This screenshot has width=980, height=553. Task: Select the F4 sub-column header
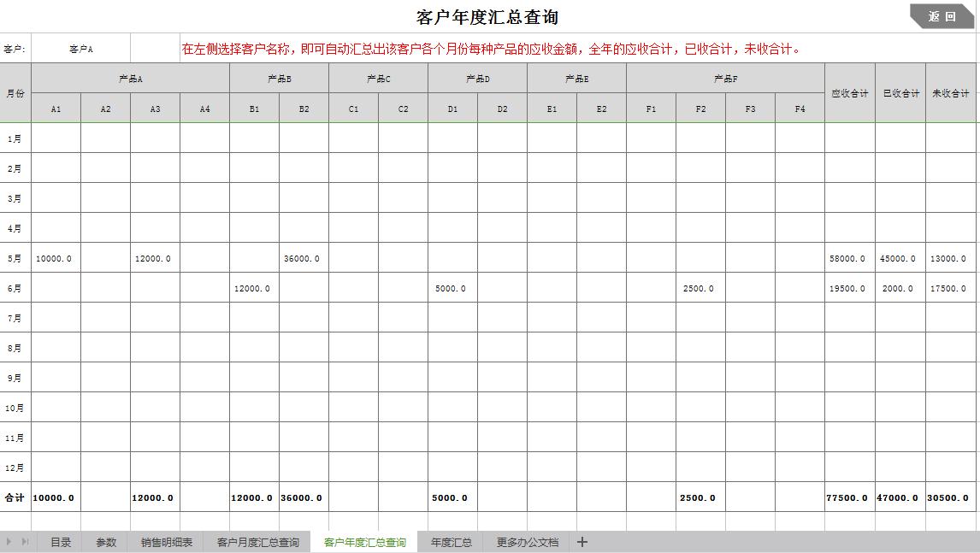coord(800,109)
